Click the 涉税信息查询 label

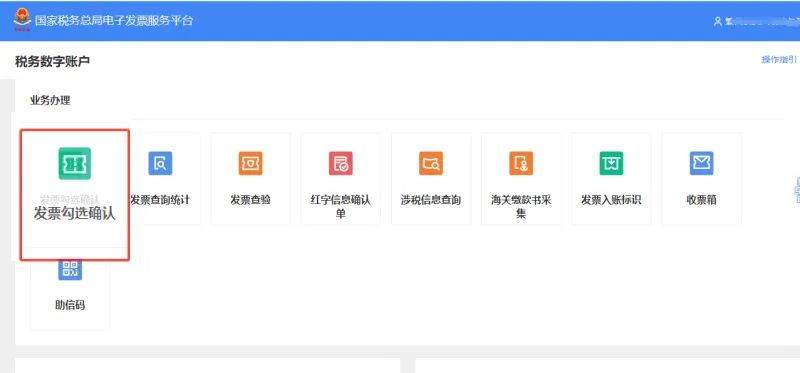tap(431, 200)
